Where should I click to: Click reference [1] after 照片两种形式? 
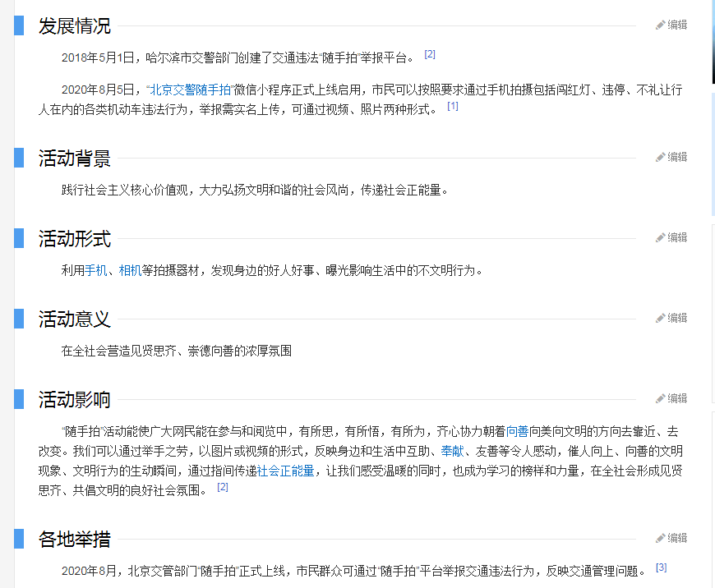pyautogui.click(x=452, y=106)
